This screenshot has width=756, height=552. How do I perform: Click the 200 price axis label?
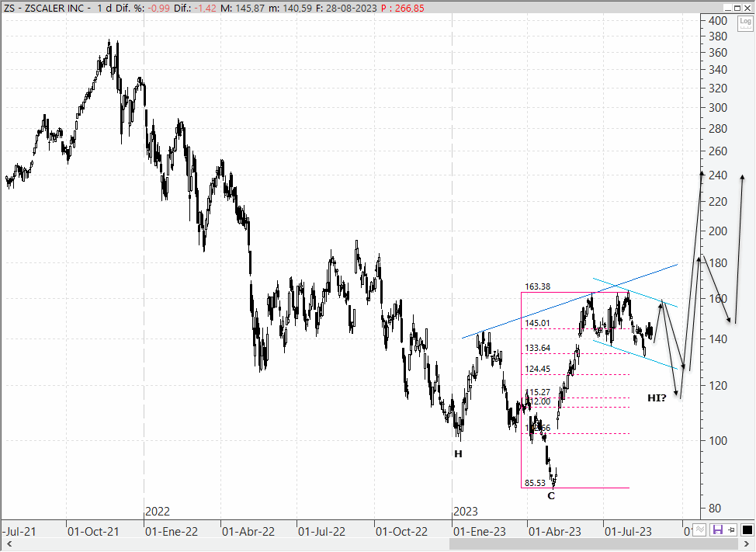coord(718,231)
